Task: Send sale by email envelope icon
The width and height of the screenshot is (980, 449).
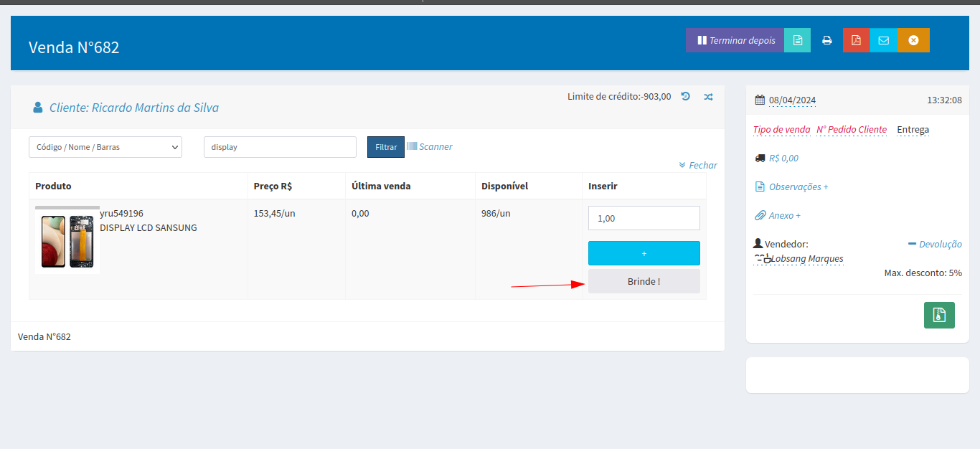Action: tap(884, 40)
